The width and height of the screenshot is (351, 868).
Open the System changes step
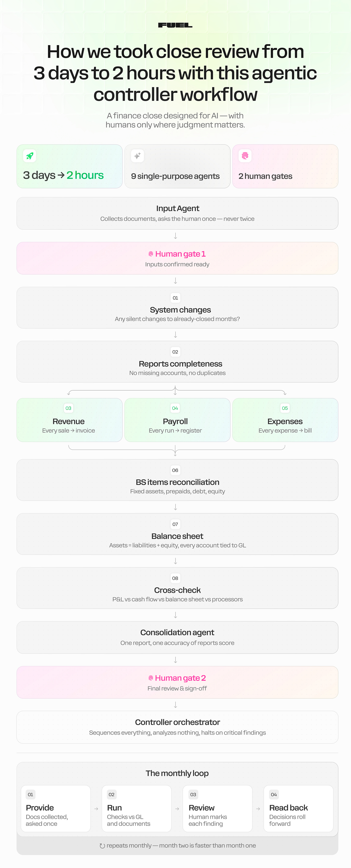(177, 308)
